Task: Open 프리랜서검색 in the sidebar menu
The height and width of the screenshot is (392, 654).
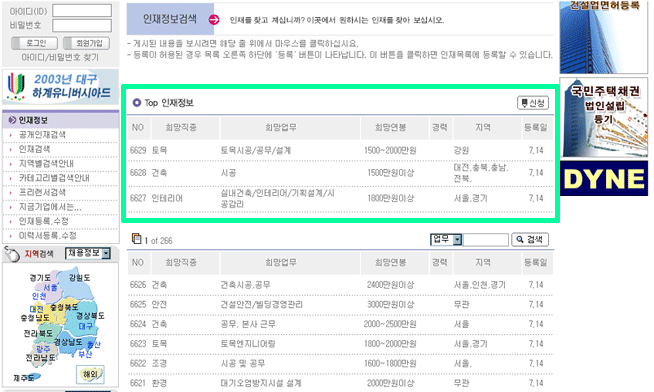Action: point(42,192)
